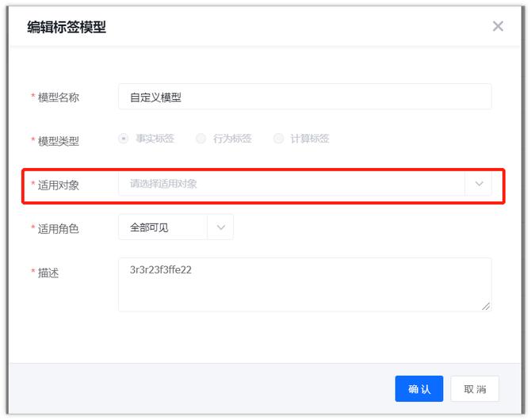Click the 适用对象 field label
The width and height of the screenshot is (531, 420).
[59, 185]
